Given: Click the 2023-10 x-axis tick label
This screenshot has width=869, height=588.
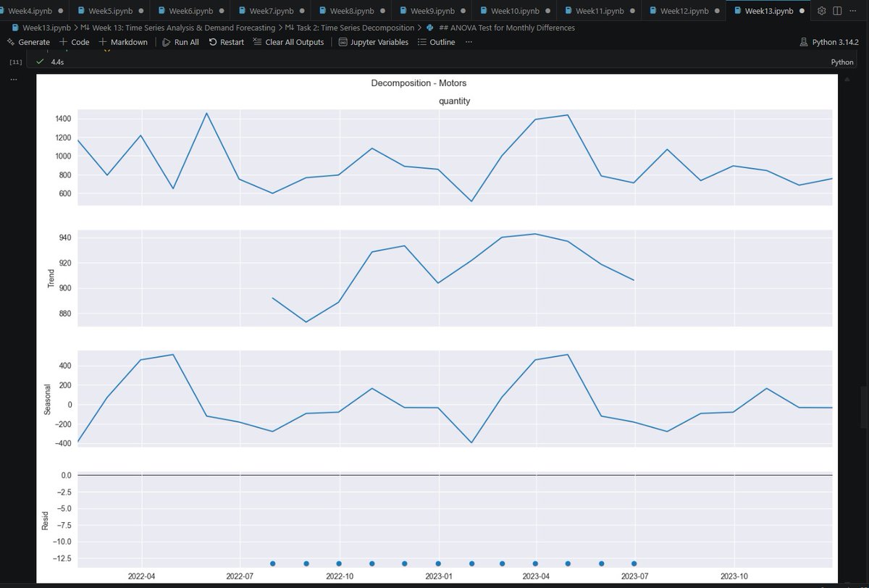Looking at the screenshot, I should pyautogui.click(x=734, y=576).
